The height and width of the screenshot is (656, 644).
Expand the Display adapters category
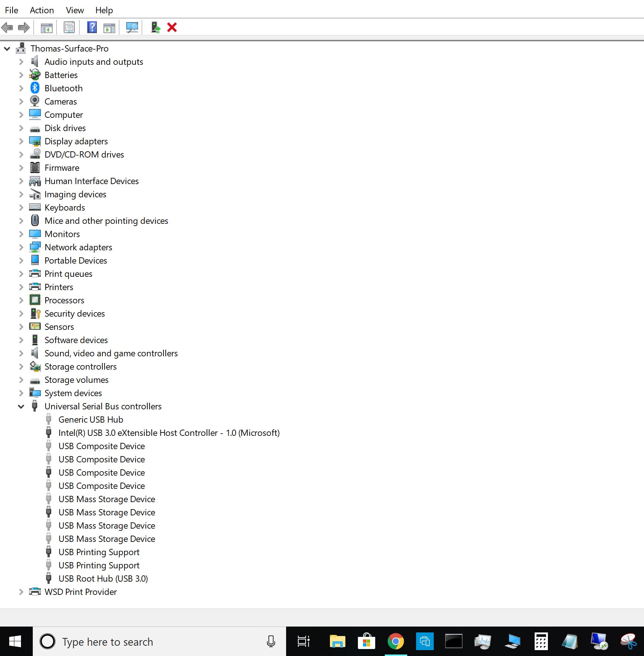[x=21, y=141]
